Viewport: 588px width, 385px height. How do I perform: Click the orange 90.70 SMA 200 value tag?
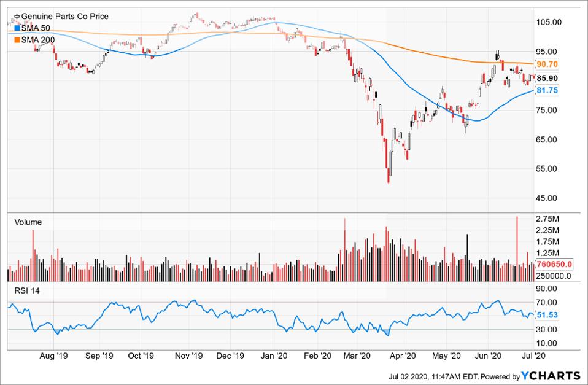(547, 64)
